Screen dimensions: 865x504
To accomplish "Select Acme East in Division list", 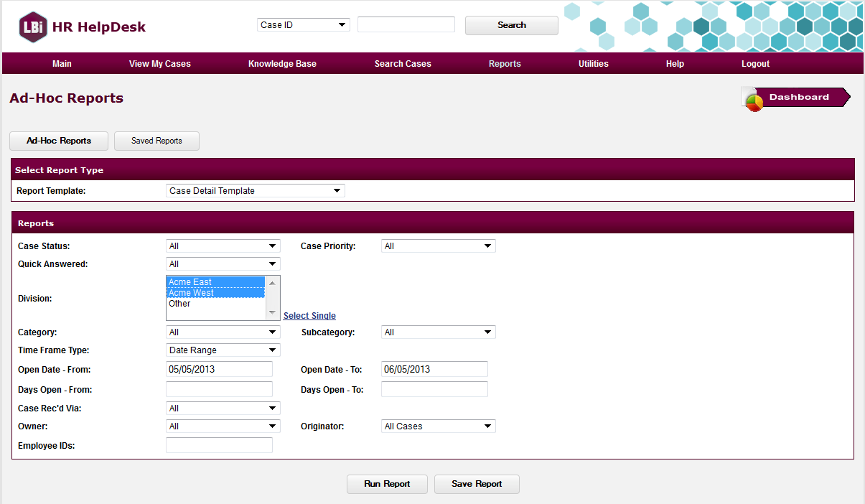I will [215, 282].
